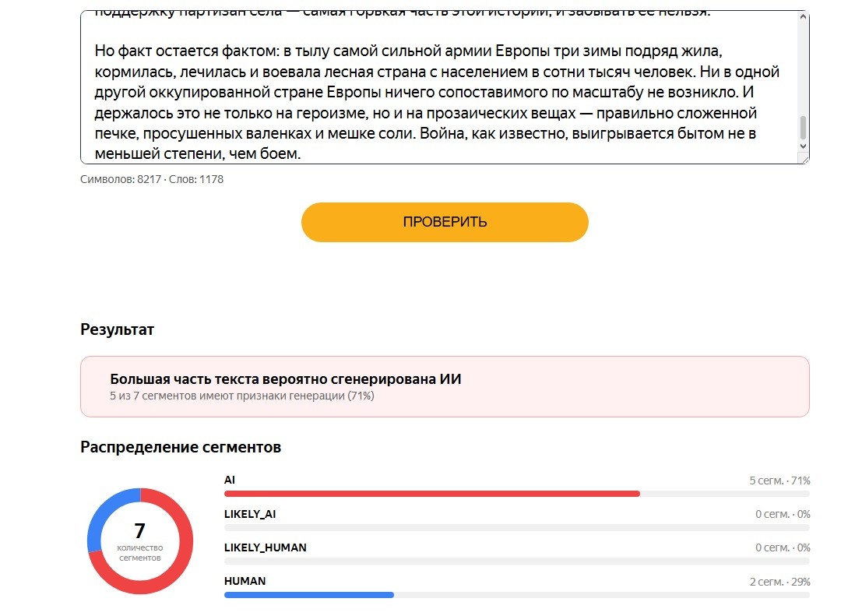Click the blue HUMAN progress bar

[x=309, y=595]
